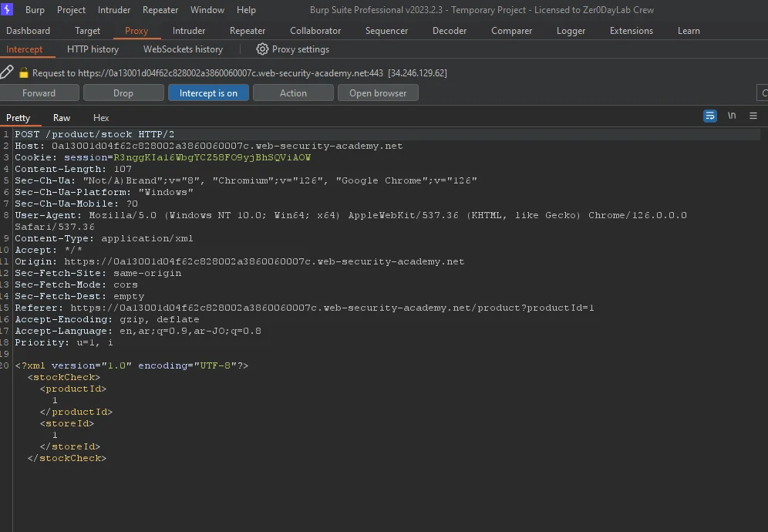Click the Accept-Encoding: gzip, deflate header
This screenshot has height=532, width=768.
coord(106,319)
